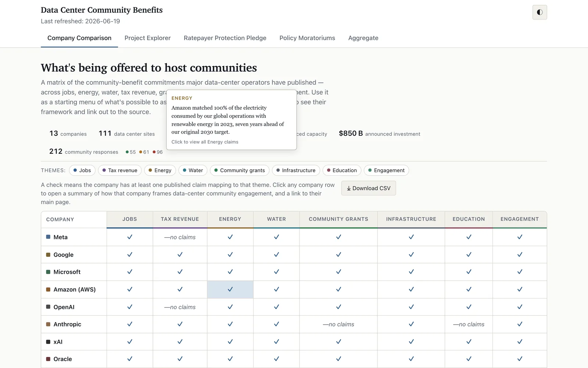This screenshot has width=588, height=368.
Task: Click the Infrastructure column header
Action: (x=411, y=219)
